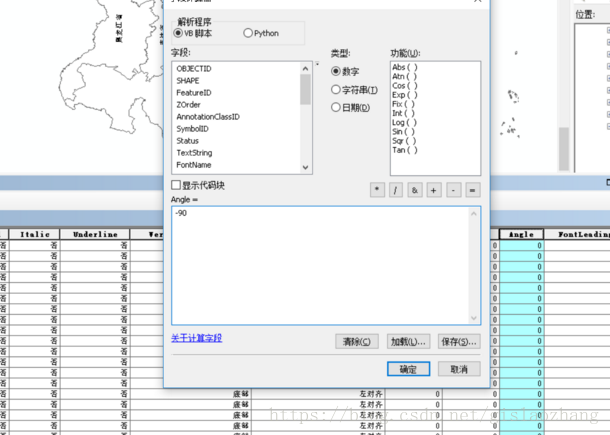610x435 pixels.
Task: Click the Angle expression text box
Action: pos(326,266)
